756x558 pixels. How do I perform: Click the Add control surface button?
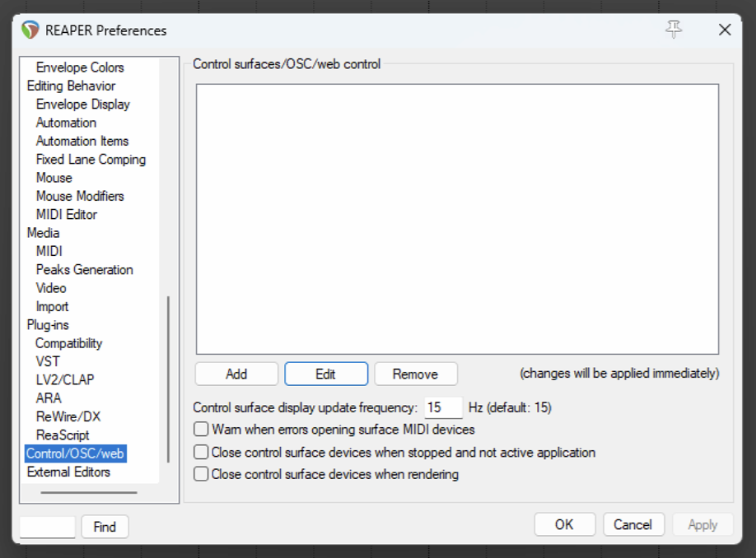click(x=236, y=374)
